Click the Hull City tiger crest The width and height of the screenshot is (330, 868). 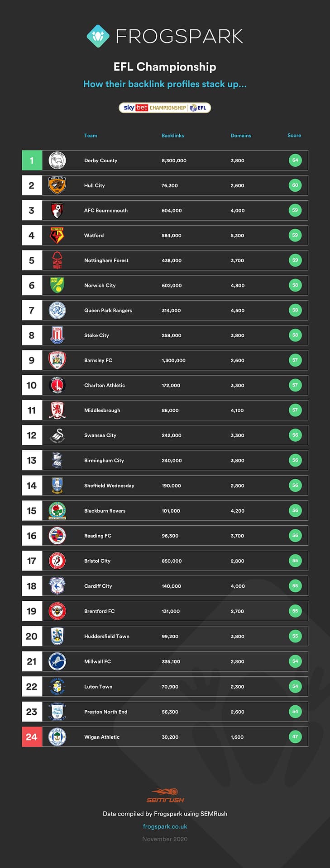57,185
